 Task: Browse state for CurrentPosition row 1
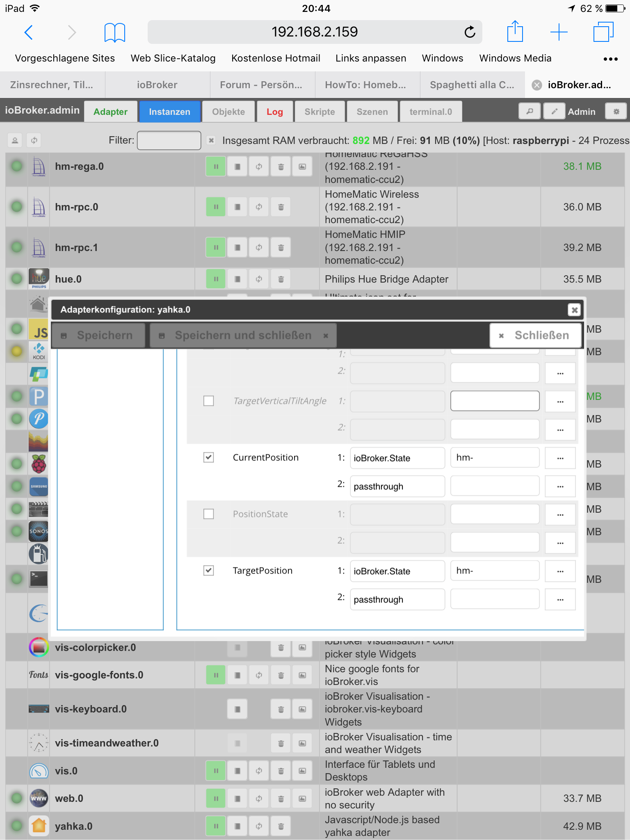pos(560,458)
